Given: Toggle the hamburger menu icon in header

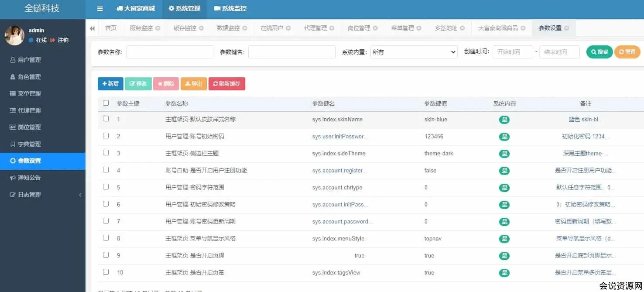Looking at the screenshot, I should [100, 9].
